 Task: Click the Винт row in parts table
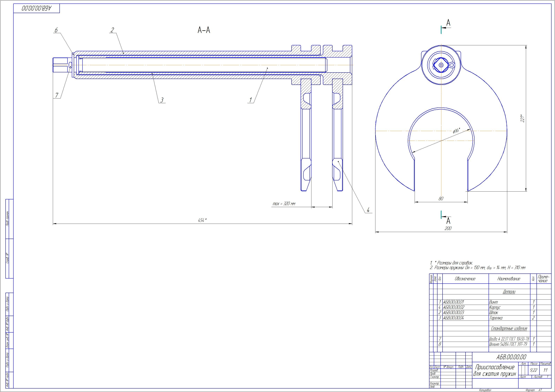pos(493,302)
